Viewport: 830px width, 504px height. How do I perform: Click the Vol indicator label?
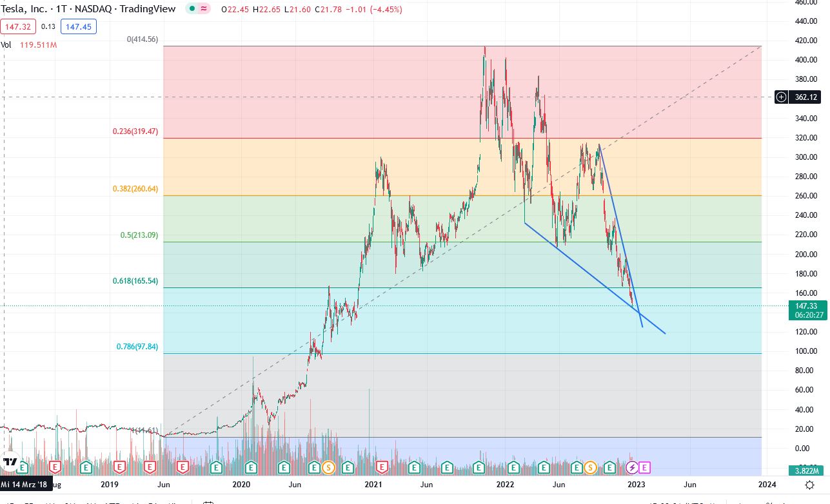(x=6, y=45)
